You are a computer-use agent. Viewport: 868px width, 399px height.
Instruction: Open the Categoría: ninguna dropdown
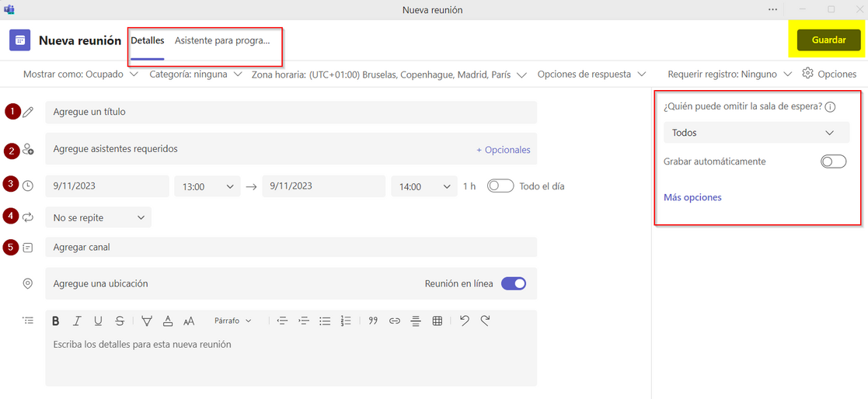pos(195,74)
